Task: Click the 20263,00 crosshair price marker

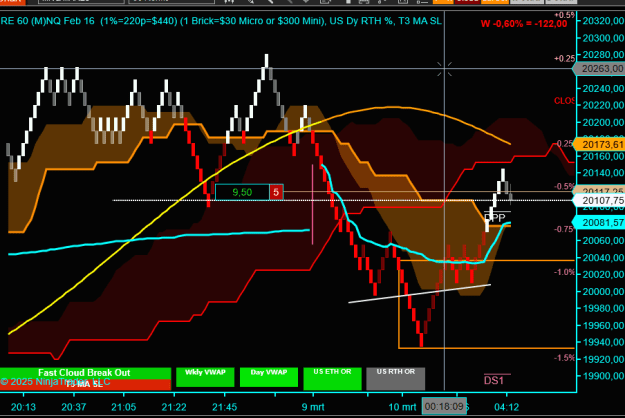Action: [599, 69]
